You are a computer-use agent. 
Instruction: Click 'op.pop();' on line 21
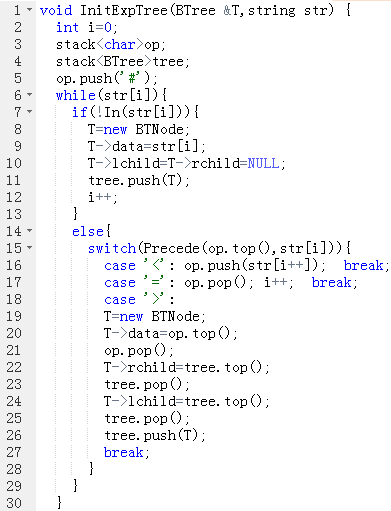click(139, 350)
